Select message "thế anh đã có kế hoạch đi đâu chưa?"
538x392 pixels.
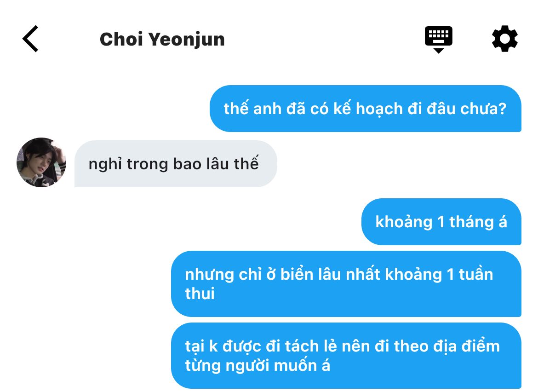tap(366, 109)
